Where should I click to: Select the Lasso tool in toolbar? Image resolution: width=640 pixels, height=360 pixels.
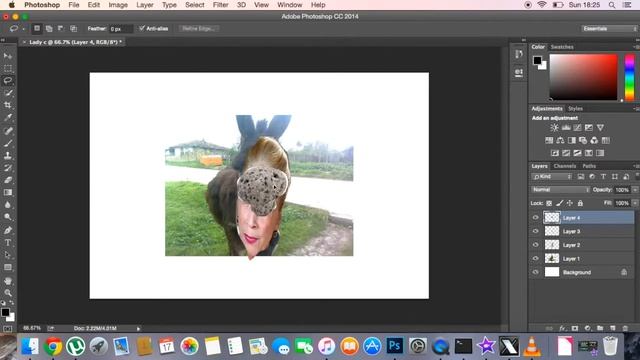[x=8, y=80]
